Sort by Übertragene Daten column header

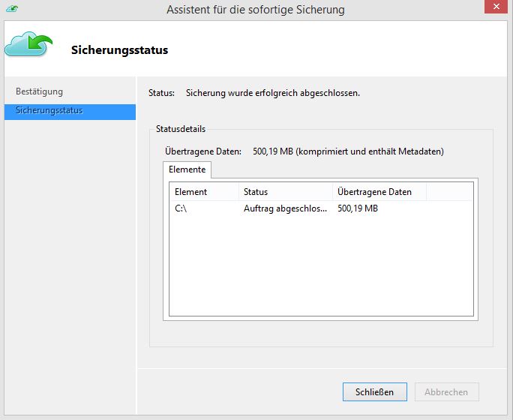pos(379,192)
